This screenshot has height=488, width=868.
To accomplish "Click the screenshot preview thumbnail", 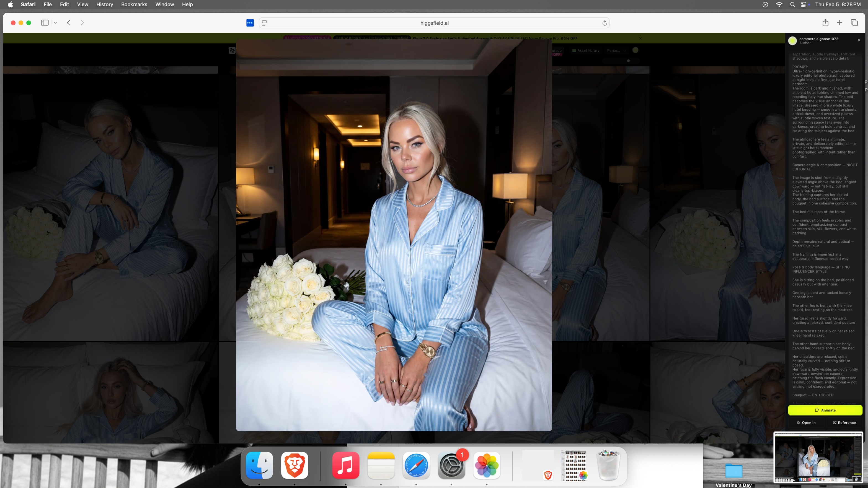I will click(x=818, y=458).
